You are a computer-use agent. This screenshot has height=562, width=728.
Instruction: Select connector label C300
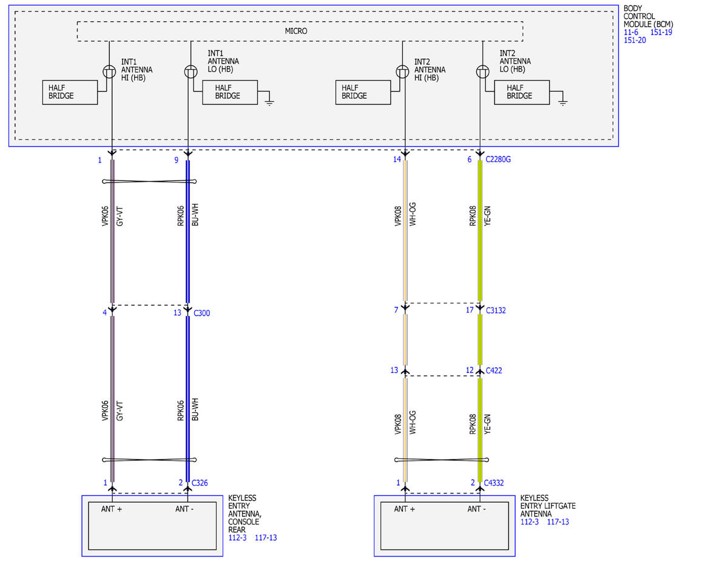pos(201,313)
